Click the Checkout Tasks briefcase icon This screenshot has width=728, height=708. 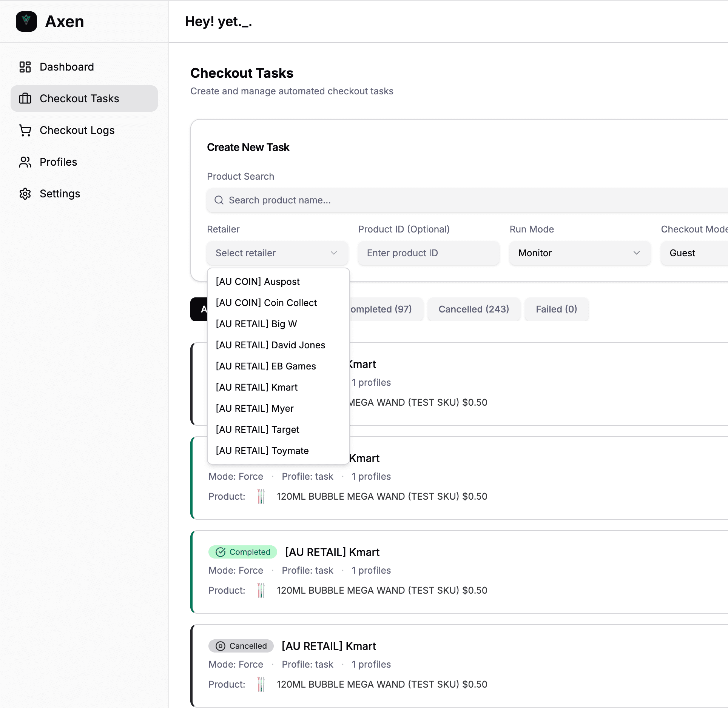[25, 99]
